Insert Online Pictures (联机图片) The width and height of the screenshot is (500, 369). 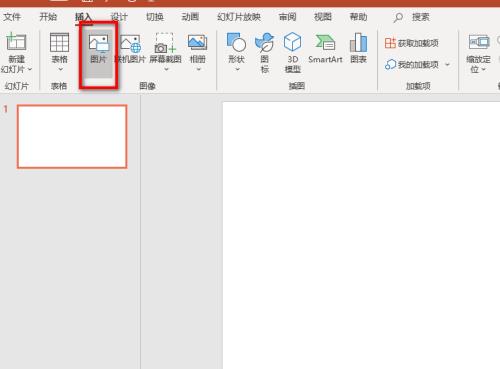coord(130,48)
